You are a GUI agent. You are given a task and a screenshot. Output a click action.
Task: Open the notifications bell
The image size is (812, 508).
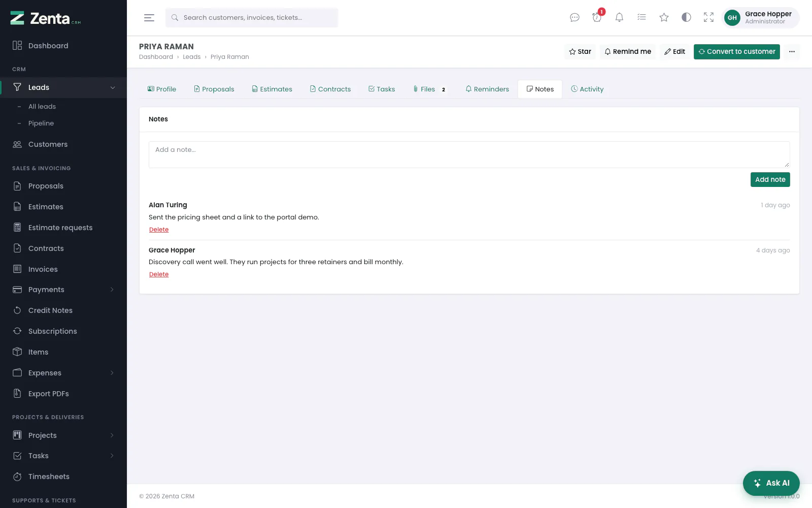619,17
